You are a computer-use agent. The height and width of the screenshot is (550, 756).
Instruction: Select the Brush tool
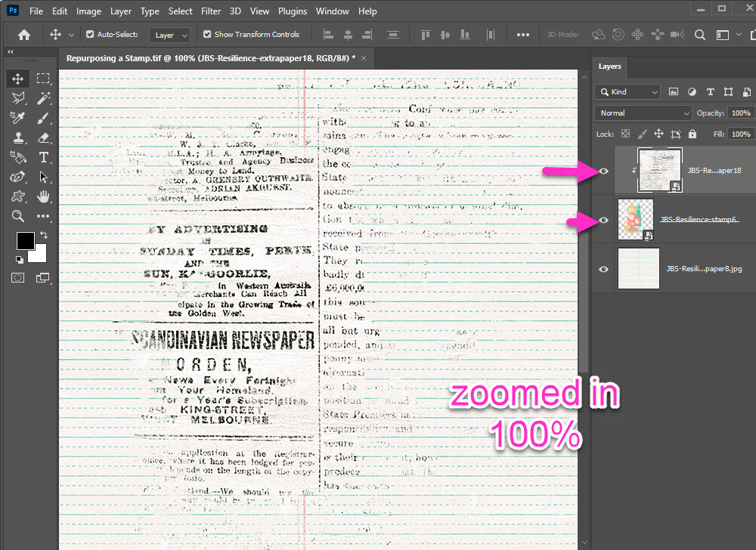tap(43, 118)
